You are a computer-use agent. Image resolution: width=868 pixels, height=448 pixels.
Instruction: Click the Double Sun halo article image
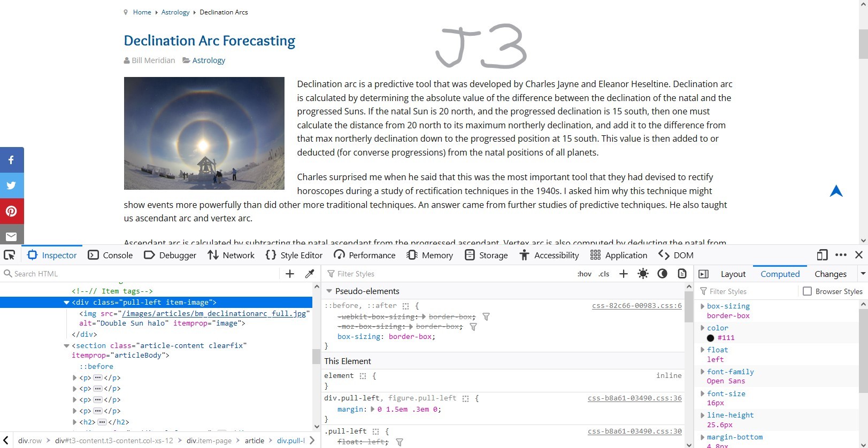(204, 133)
